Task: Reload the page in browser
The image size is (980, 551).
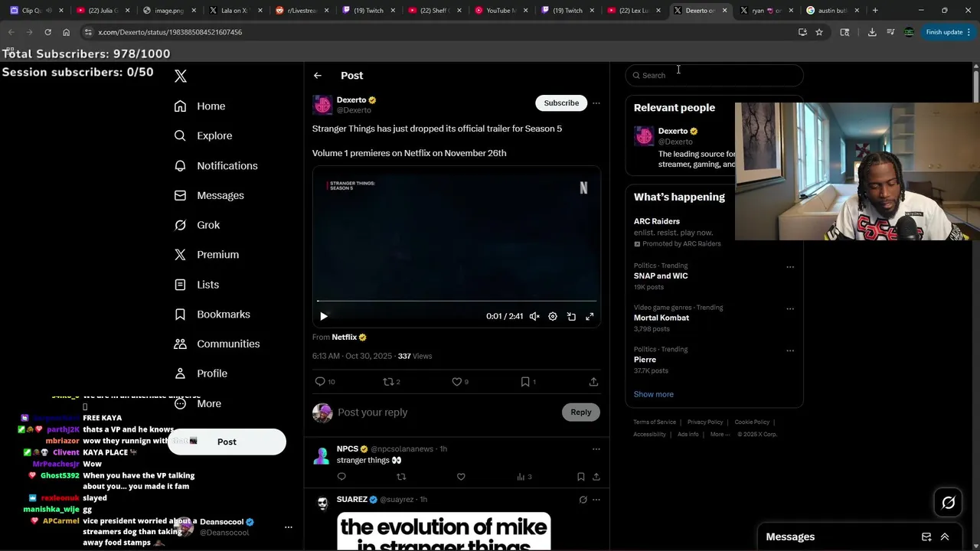Action: click(47, 32)
